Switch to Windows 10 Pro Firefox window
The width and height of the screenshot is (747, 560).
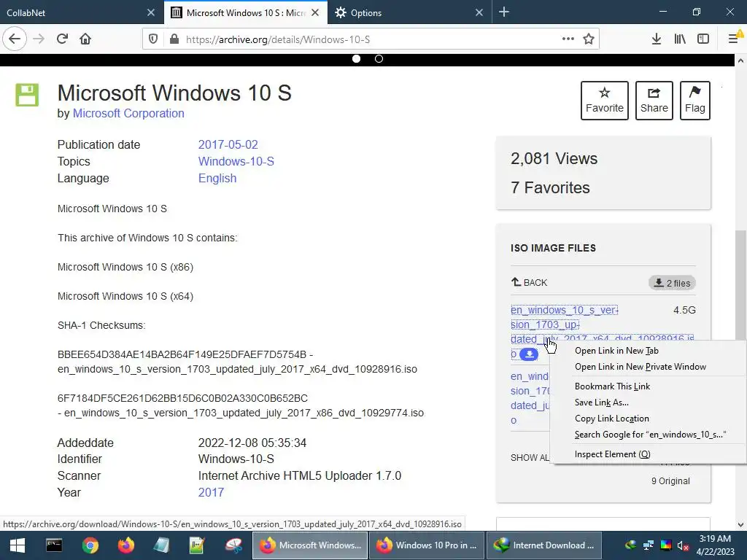click(x=426, y=545)
